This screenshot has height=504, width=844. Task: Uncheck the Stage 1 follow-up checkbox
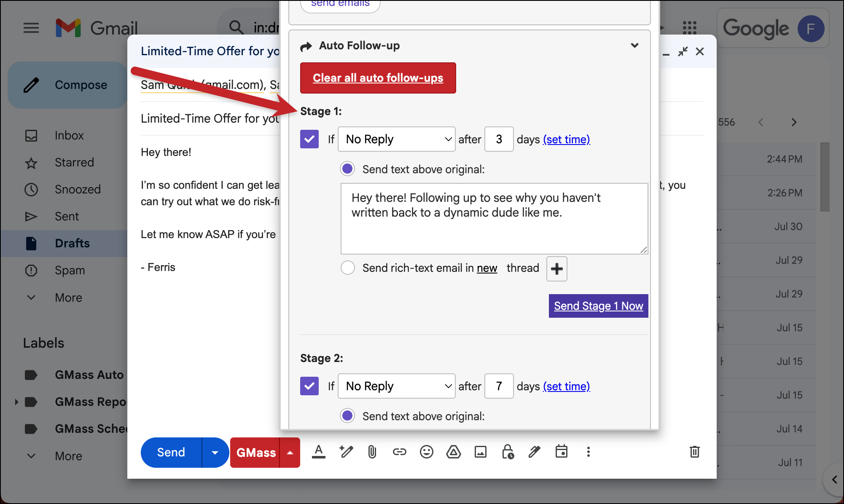[x=309, y=139]
